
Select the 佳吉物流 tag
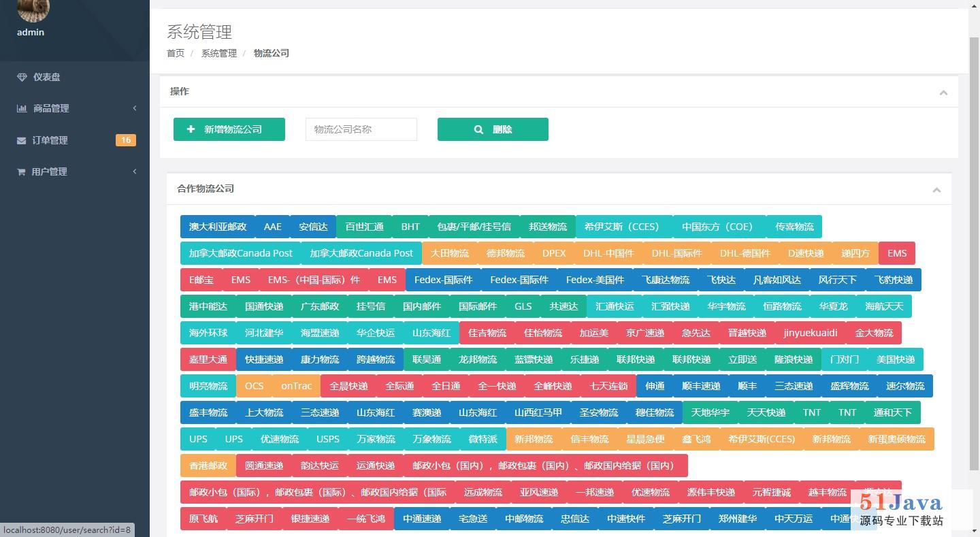[487, 333]
